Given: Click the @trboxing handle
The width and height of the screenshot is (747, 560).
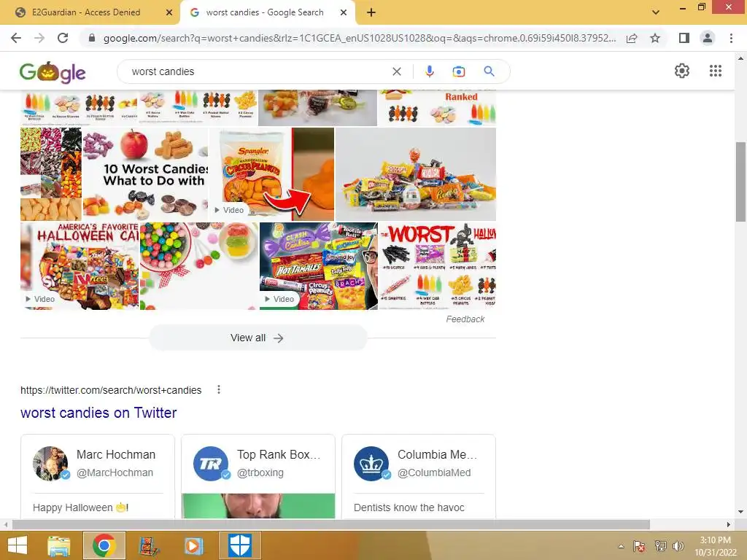Looking at the screenshot, I should pyautogui.click(x=260, y=472).
